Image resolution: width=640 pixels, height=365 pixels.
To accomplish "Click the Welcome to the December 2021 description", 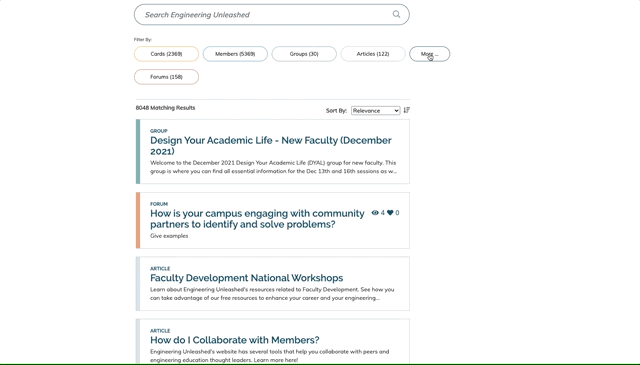I will click(273, 167).
